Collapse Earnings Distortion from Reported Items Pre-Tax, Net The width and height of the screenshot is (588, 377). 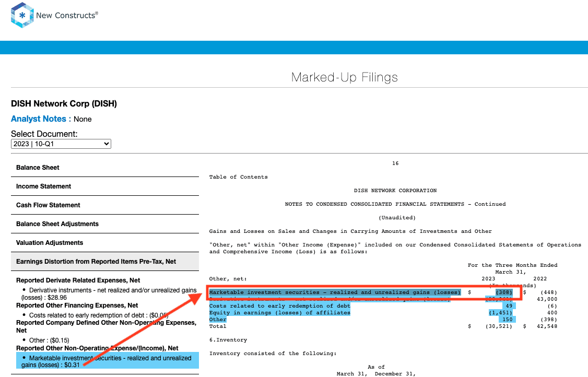coord(105,262)
